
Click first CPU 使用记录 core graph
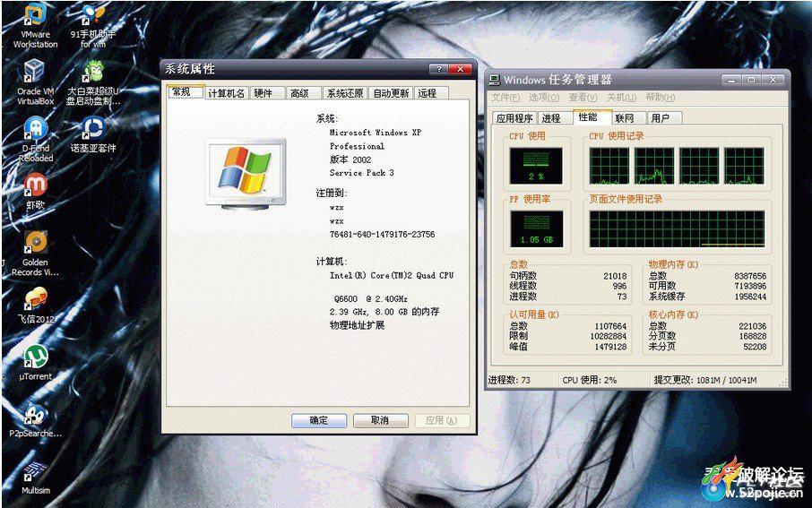(x=609, y=166)
